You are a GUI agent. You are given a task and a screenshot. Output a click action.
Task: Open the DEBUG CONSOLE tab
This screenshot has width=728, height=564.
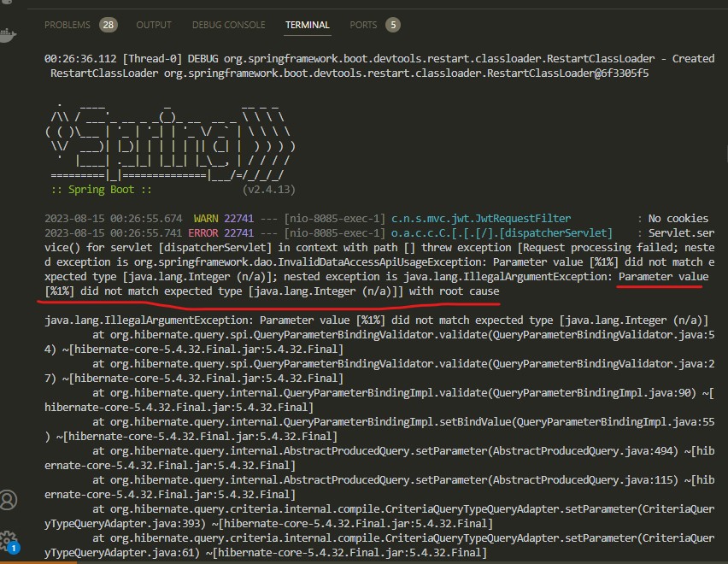click(228, 25)
